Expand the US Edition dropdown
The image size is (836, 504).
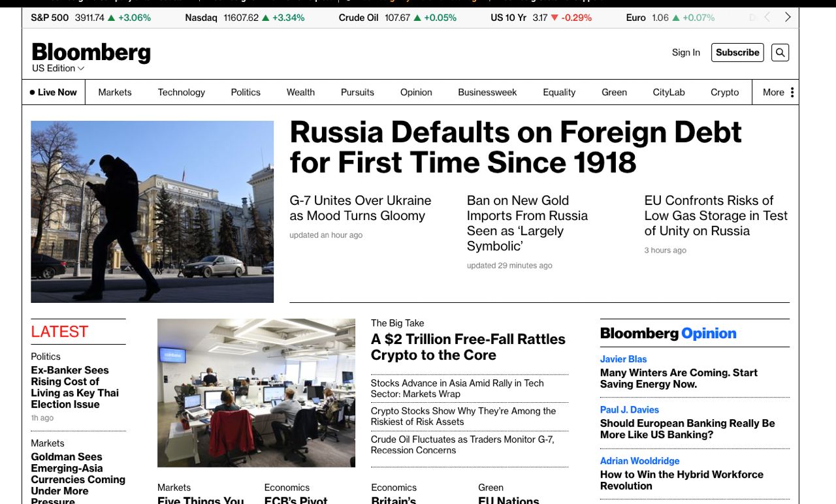[x=58, y=69]
